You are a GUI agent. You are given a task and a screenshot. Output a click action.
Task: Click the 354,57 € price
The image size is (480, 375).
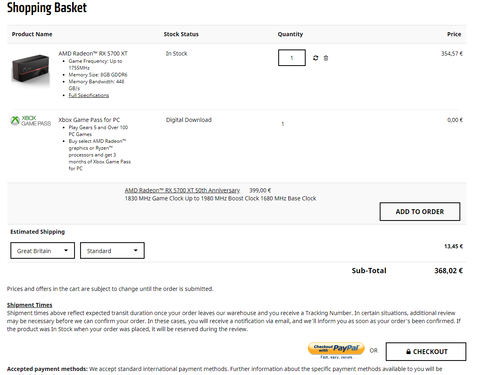tap(452, 53)
